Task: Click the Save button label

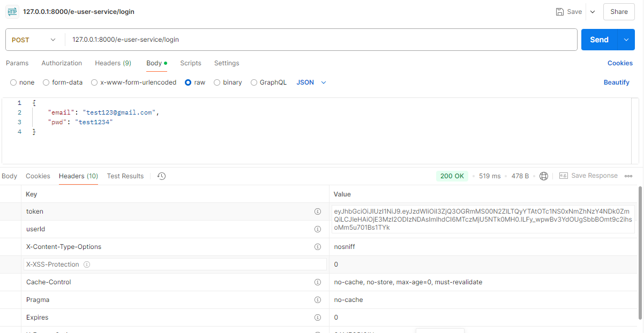Action: (574, 12)
